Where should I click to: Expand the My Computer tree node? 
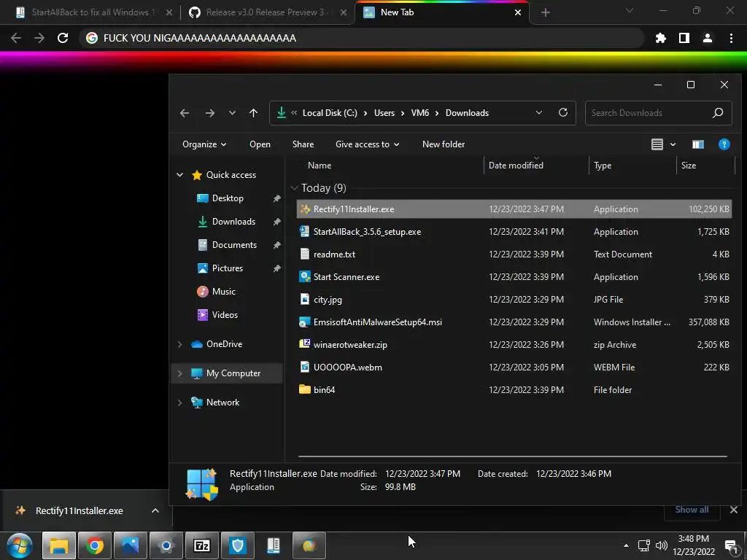(x=179, y=373)
